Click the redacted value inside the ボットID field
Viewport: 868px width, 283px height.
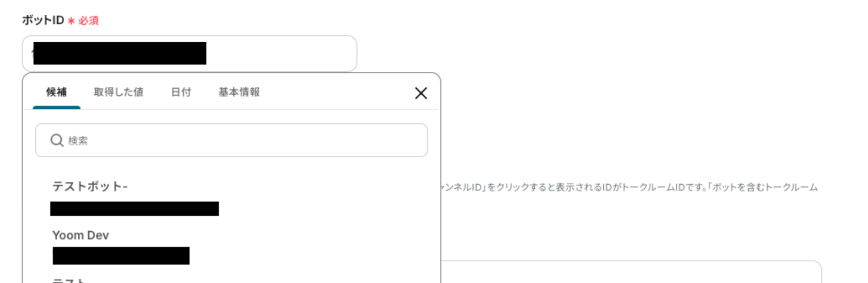pyautogui.click(x=120, y=53)
